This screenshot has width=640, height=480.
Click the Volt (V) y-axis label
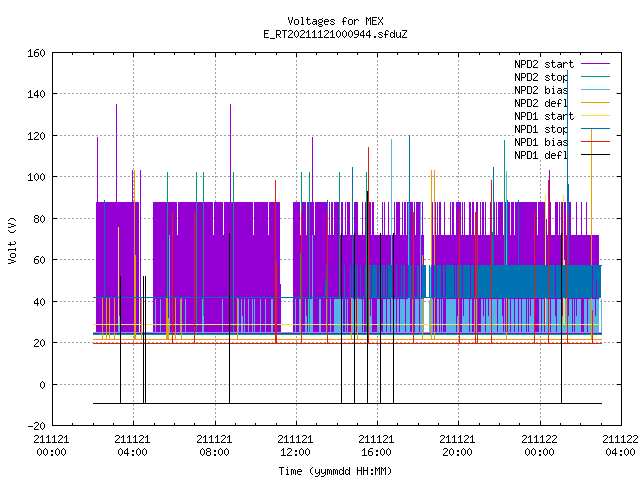point(12,240)
